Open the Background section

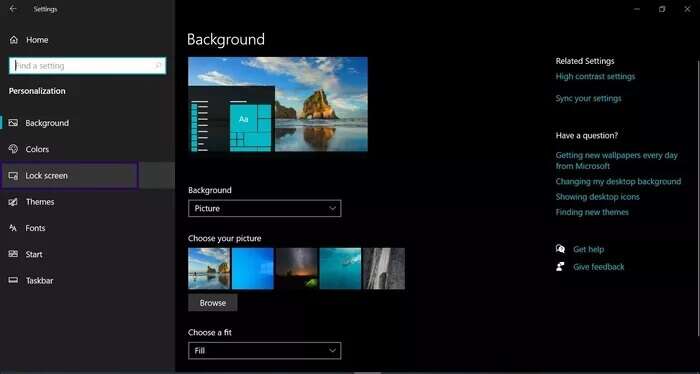click(88, 123)
